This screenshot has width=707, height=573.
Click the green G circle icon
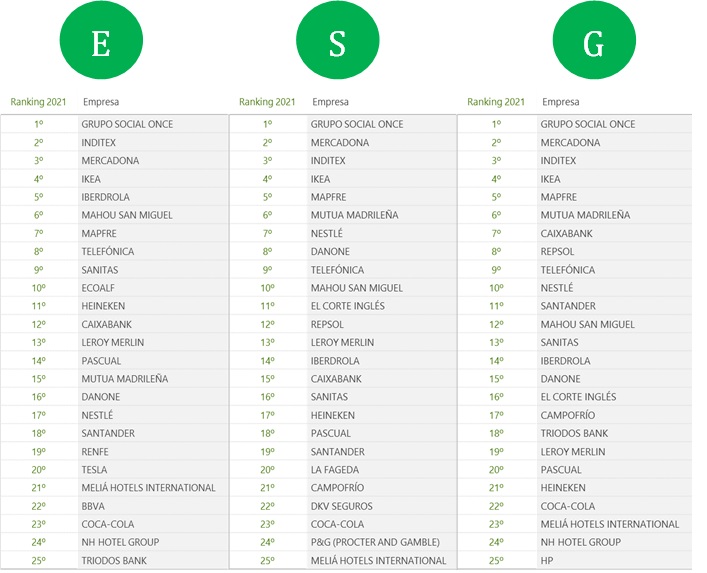tap(594, 40)
